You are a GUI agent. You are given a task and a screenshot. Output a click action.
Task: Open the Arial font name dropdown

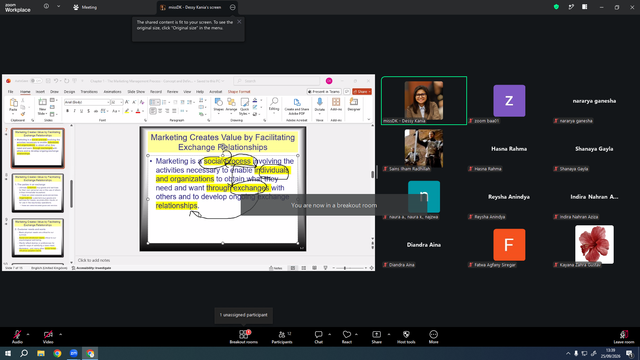pos(108,102)
